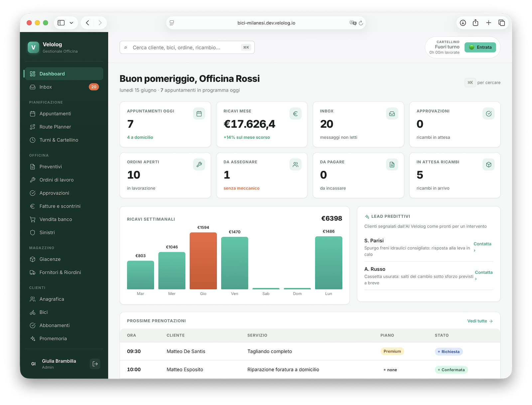
Task: Show Safari tab overview icon
Action: [x=502, y=23]
